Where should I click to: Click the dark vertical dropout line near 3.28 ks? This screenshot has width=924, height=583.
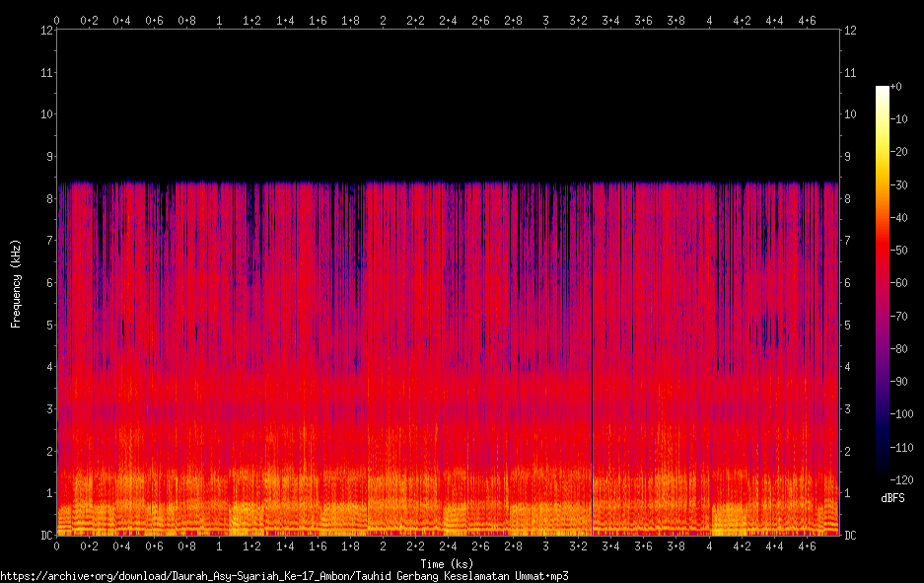click(x=592, y=358)
